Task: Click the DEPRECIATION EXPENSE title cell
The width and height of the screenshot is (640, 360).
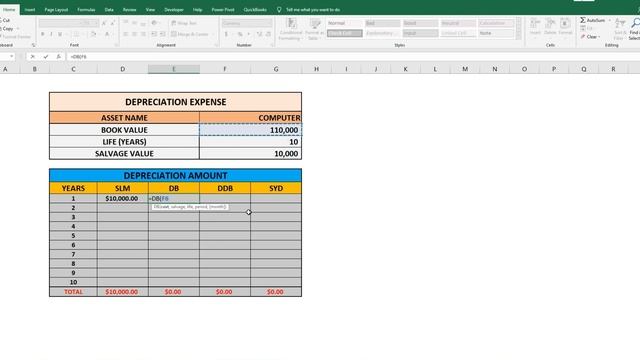Action: click(x=176, y=102)
